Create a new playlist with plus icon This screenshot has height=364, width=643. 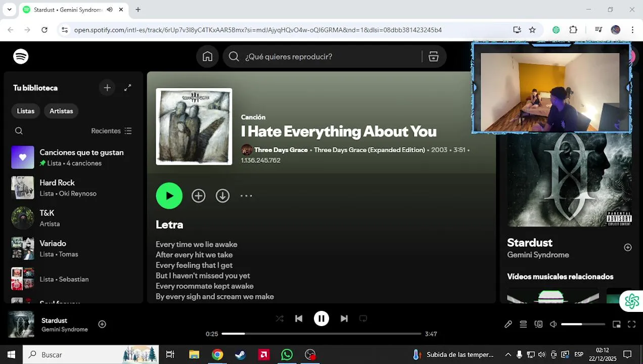pos(107,88)
